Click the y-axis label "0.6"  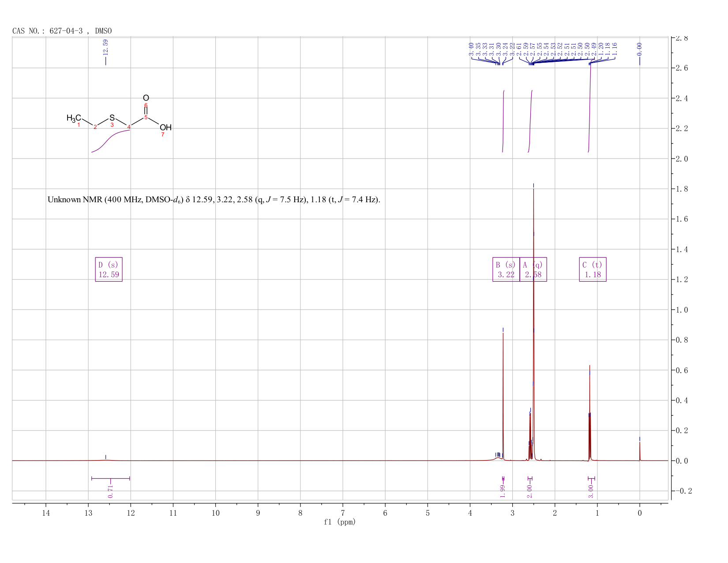coord(681,370)
